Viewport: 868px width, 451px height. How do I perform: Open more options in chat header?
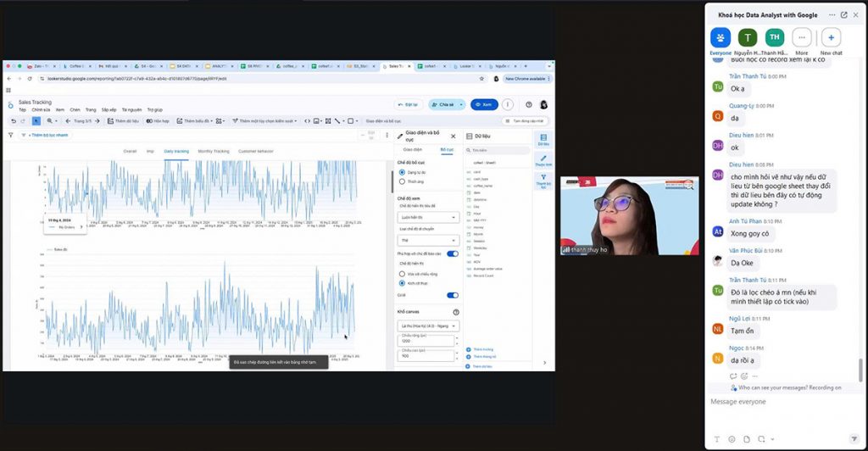(x=832, y=15)
